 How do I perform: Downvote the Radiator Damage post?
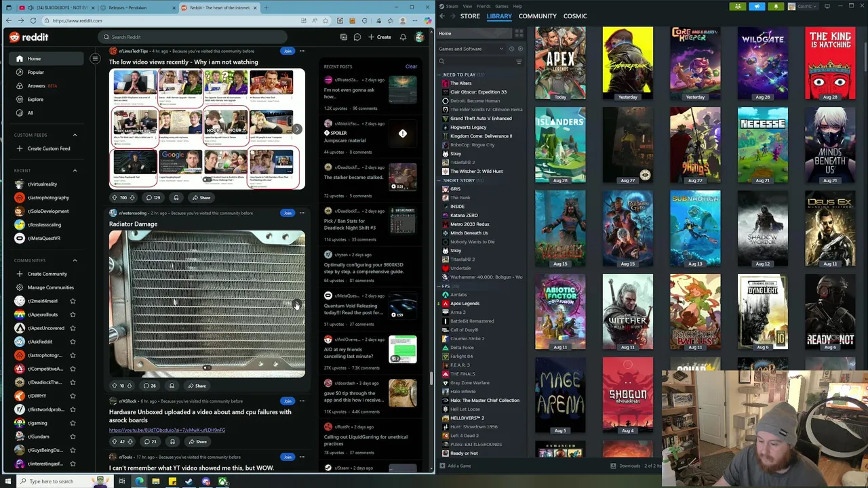pyautogui.click(x=131, y=386)
